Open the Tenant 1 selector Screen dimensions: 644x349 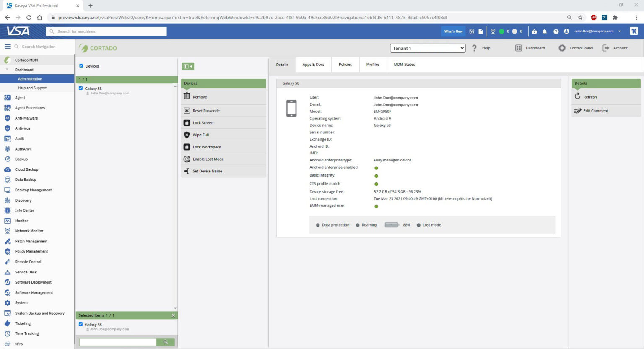[427, 48]
